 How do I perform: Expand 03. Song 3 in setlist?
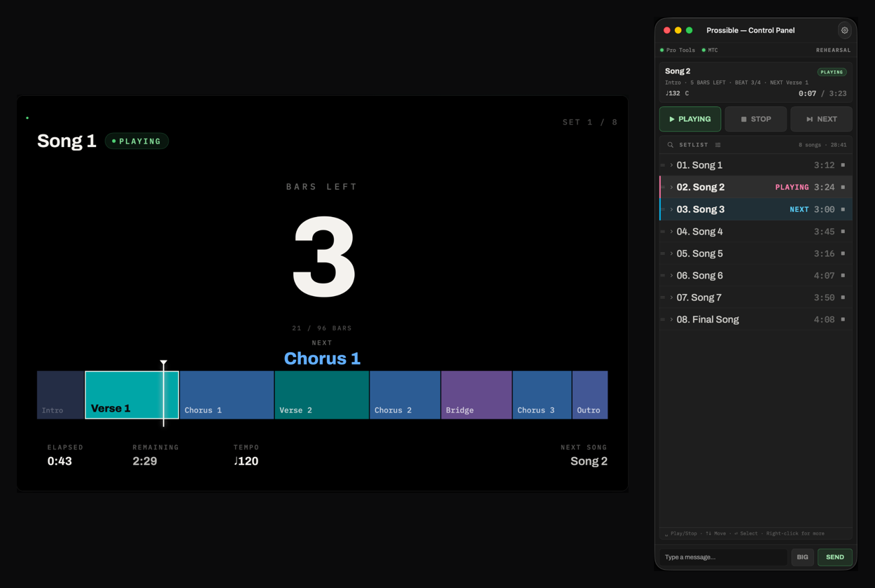(x=671, y=209)
